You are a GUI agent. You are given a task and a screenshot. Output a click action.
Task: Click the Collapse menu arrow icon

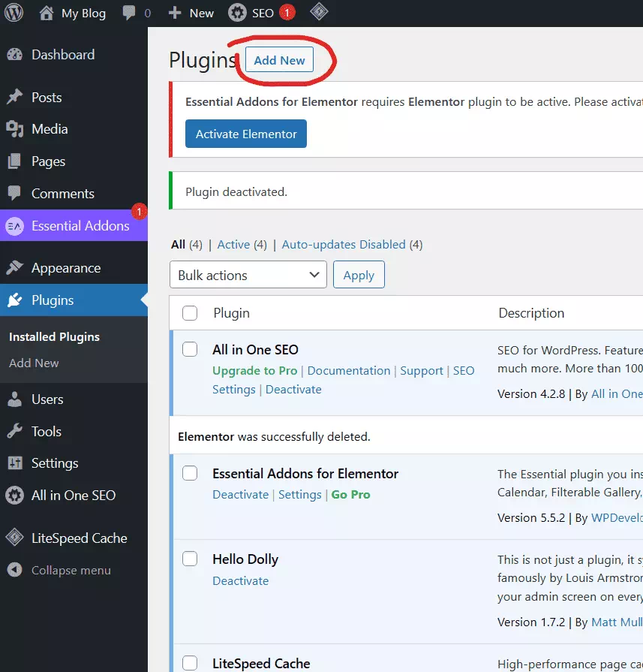[14, 570]
